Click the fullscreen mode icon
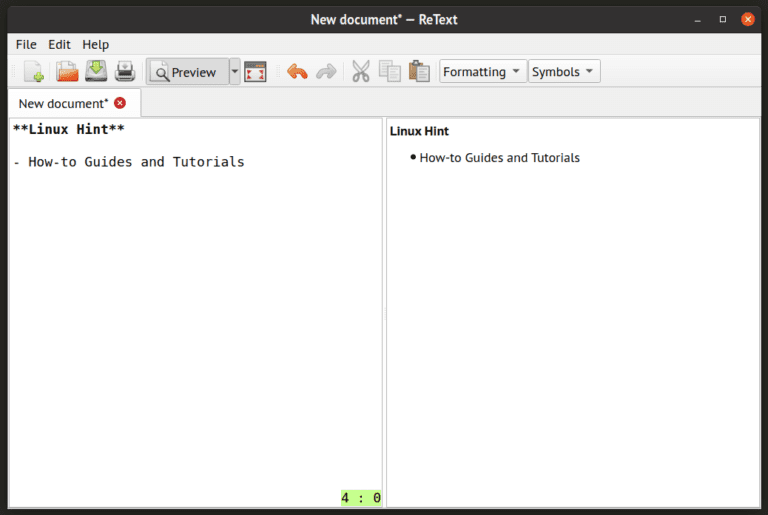768x515 pixels. (255, 72)
